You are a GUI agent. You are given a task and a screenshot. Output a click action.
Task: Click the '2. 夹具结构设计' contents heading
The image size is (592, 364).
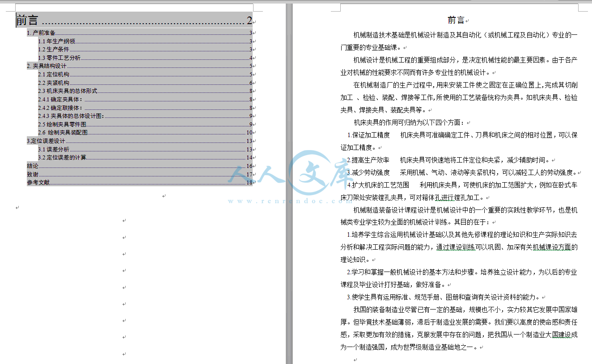[140, 66]
